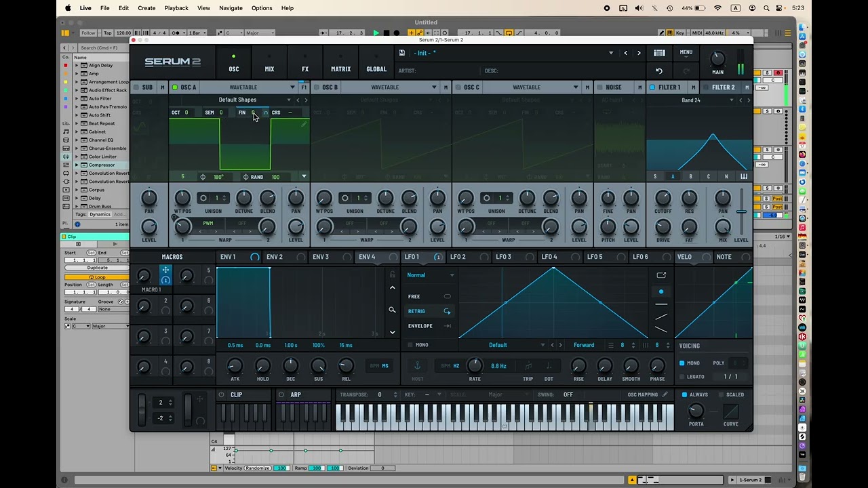Screen dimensions: 868x488
Task: Click the OSC mapping pencil icon
Action: pos(665,394)
